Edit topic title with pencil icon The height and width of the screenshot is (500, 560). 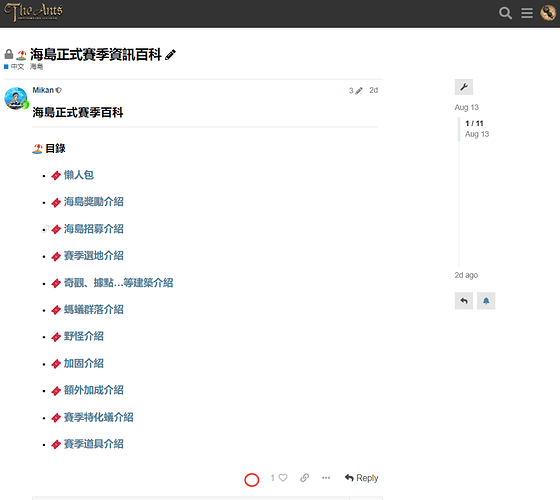pos(170,55)
